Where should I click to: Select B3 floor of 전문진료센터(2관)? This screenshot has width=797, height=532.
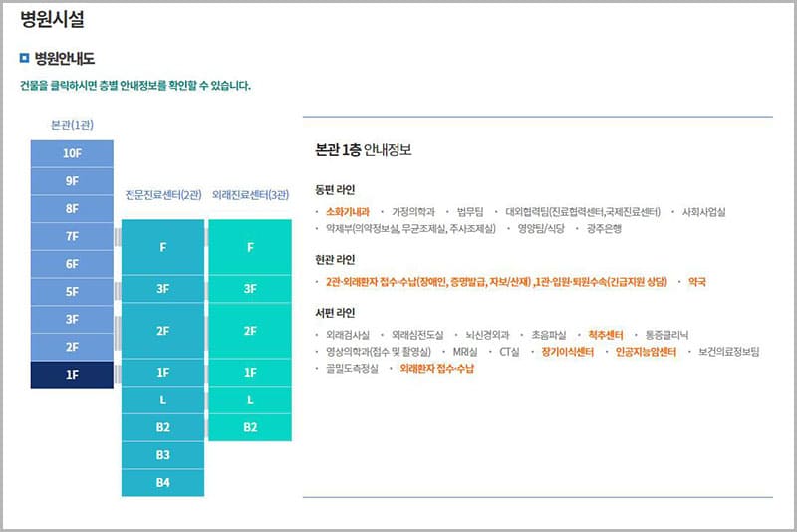[x=162, y=455]
